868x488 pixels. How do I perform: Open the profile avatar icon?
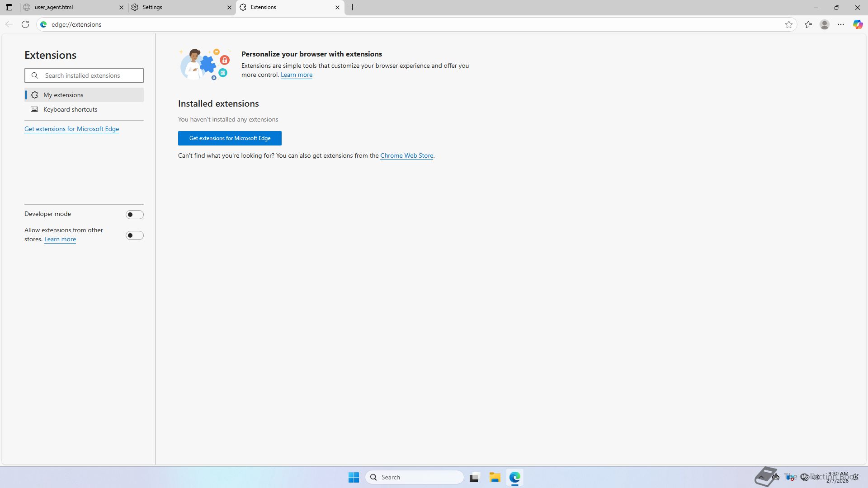coord(825,24)
